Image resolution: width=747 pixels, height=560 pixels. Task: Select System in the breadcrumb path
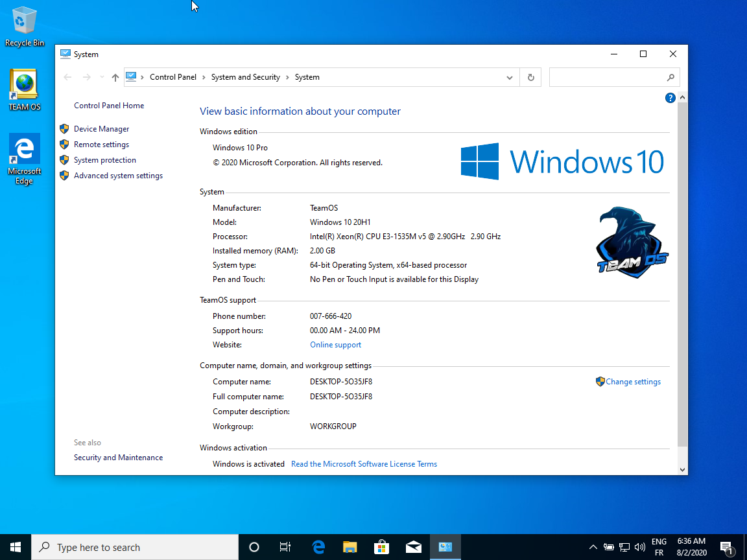point(307,77)
